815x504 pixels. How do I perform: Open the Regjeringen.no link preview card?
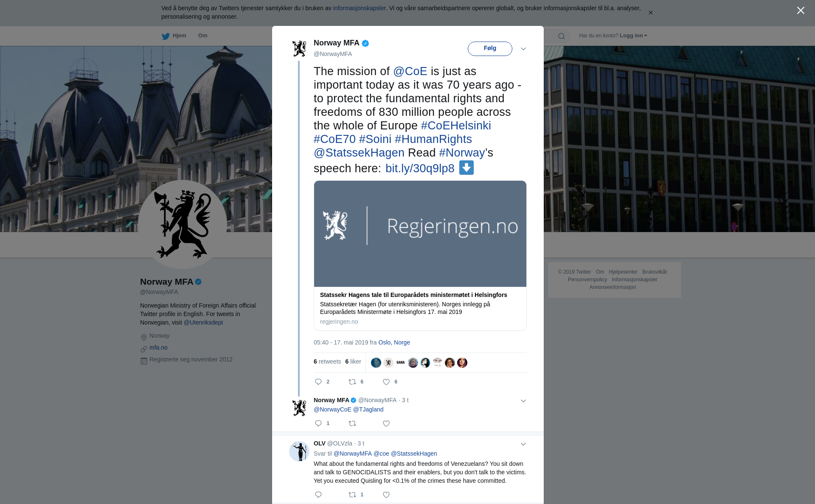coord(420,255)
